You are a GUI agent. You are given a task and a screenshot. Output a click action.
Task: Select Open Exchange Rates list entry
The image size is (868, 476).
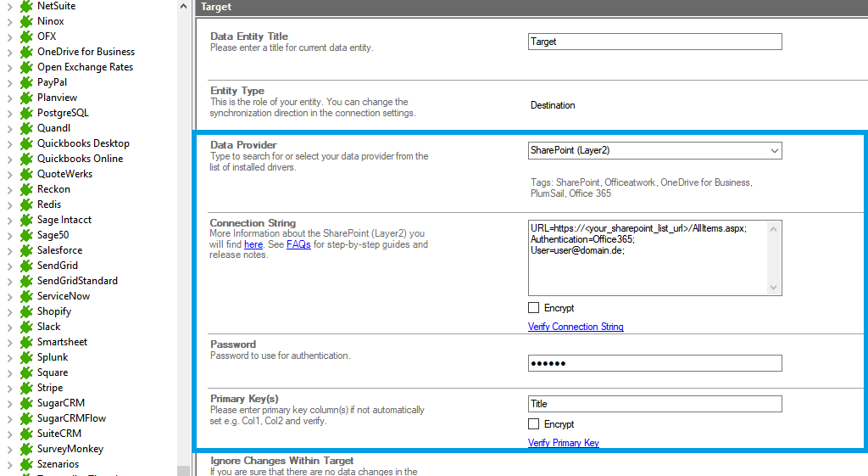click(85, 67)
